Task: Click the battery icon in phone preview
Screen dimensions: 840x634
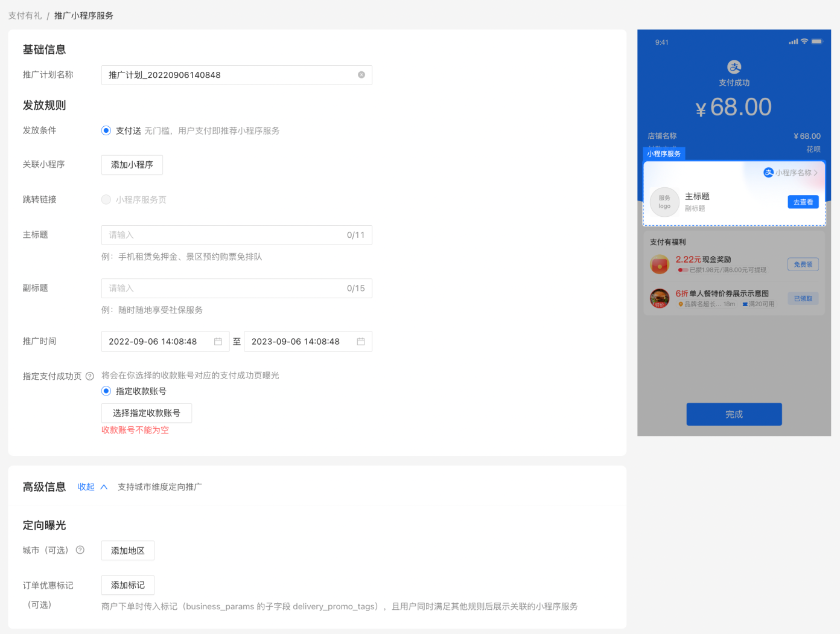Action: (x=817, y=42)
